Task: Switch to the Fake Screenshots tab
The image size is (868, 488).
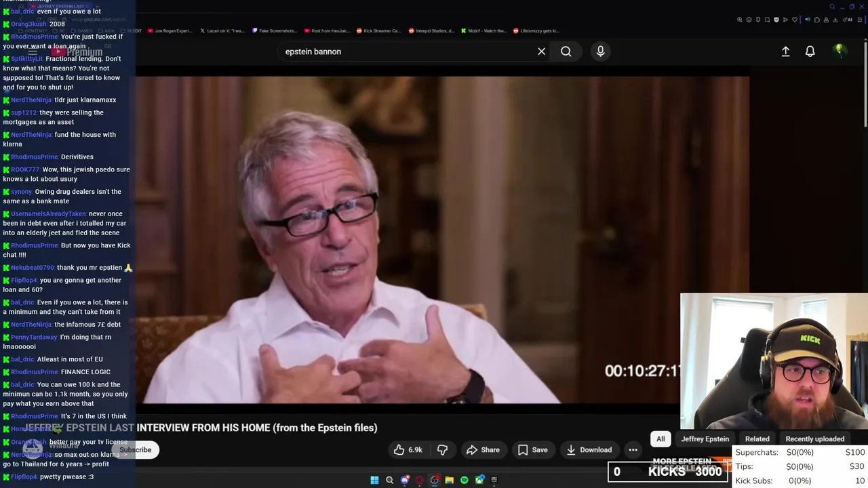Action: coord(275,30)
